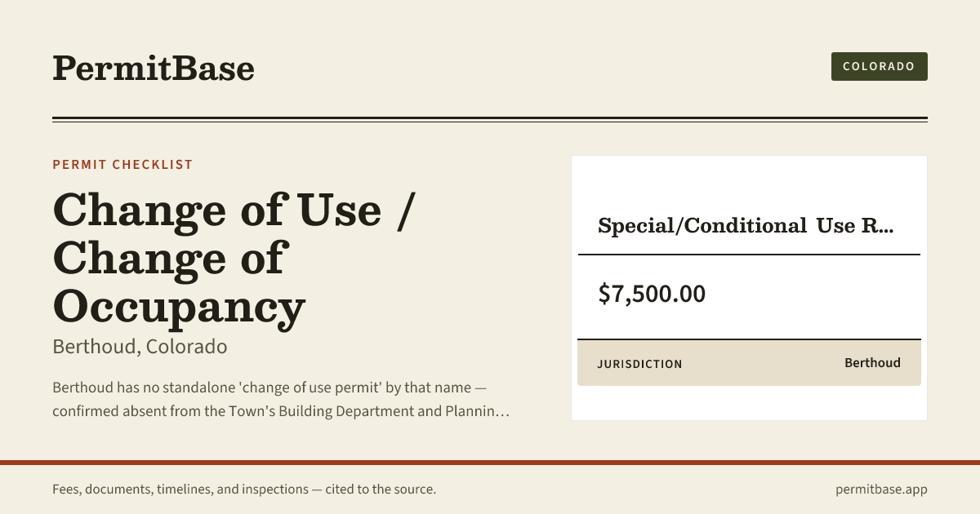This screenshot has width=980, height=514.
Task: Click the Change of Use / Change of Occupancy heading
Action: point(235,258)
